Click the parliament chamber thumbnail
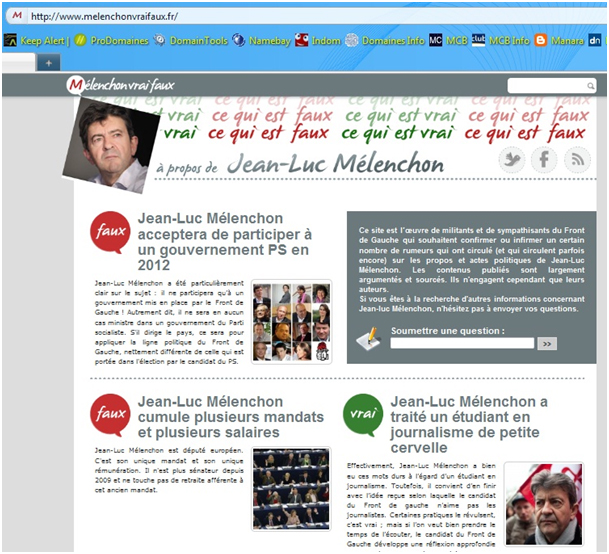The image size is (609, 554). click(291, 488)
